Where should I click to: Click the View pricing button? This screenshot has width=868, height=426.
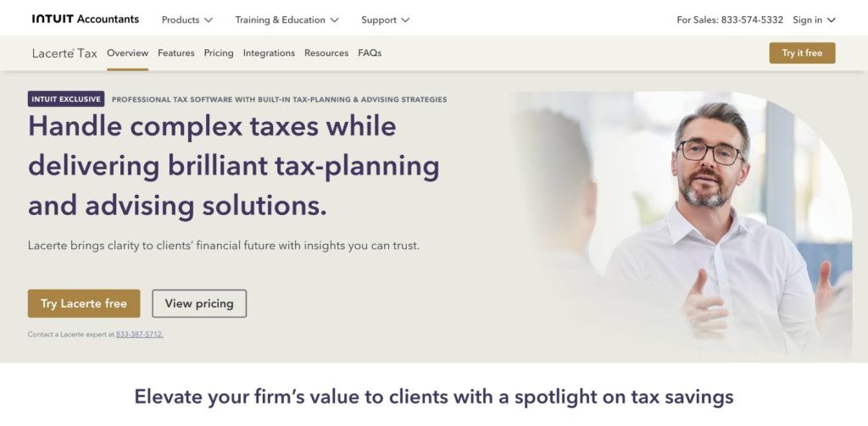point(199,303)
